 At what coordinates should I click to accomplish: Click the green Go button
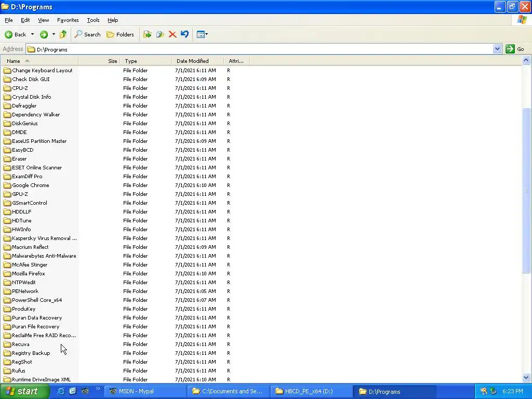[515, 49]
